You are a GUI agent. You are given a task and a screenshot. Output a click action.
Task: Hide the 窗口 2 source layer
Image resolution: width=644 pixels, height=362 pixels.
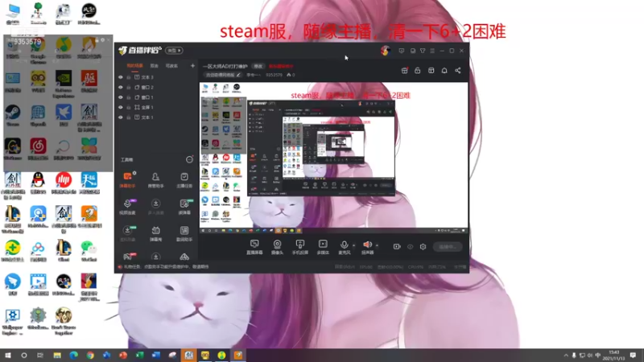120,87
